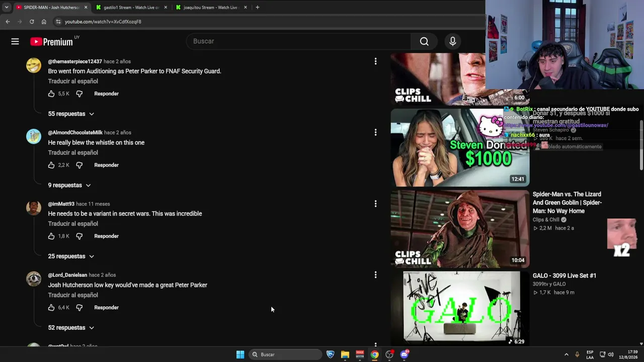Click the Windows taskbar search box
The image size is (644, 362).
tap(286, 354)
